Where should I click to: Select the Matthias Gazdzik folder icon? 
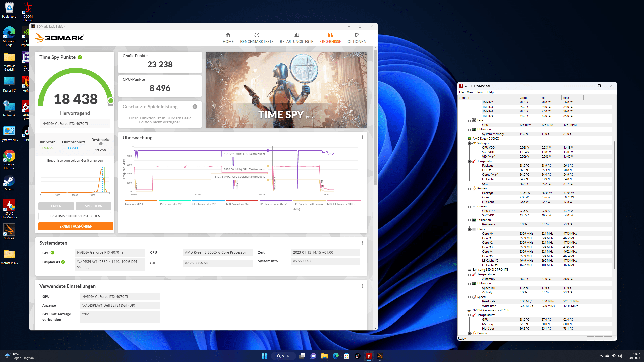(9, 62)
